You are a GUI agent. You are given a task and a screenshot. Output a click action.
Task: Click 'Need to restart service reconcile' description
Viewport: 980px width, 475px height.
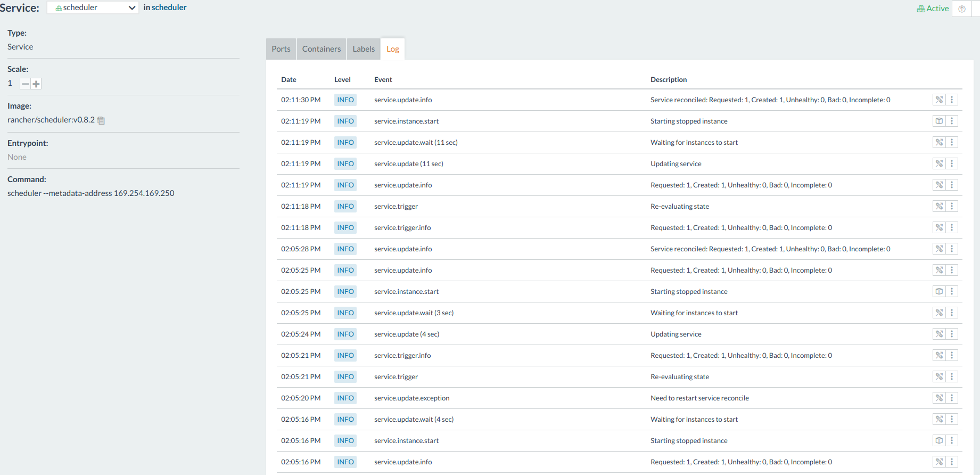click(699, 398)
